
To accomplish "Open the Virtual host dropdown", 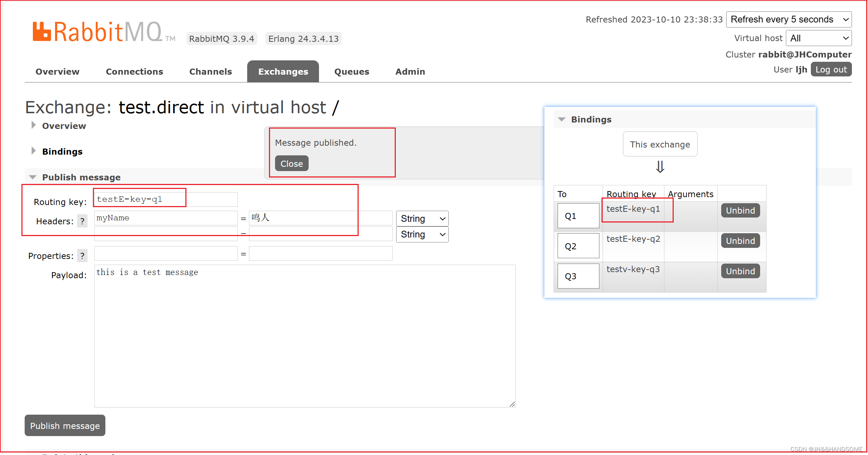I will click(818, 38).
